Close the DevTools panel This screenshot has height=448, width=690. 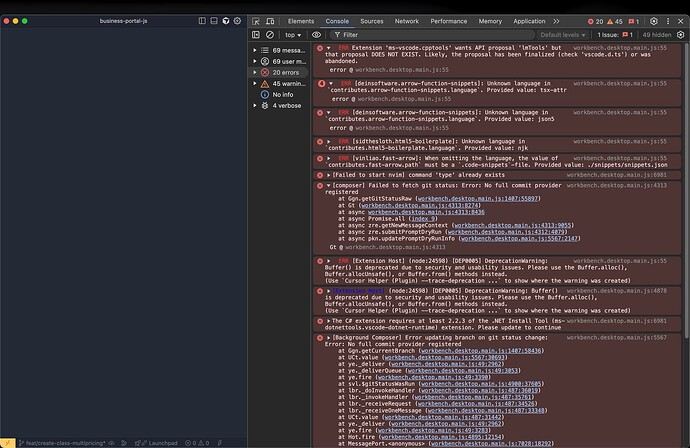click(x=680, y=21)
